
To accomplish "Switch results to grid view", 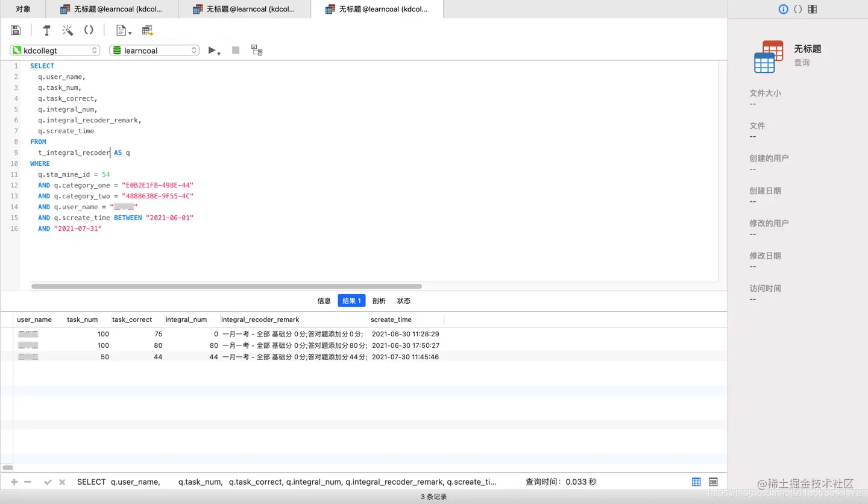I will click(696, 482).
